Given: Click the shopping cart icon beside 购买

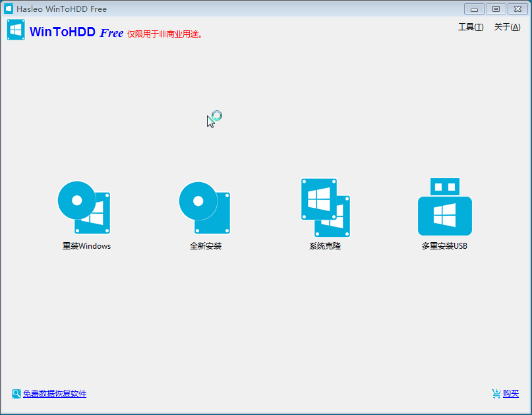Looking at the screenshot, I should point(496,394).
